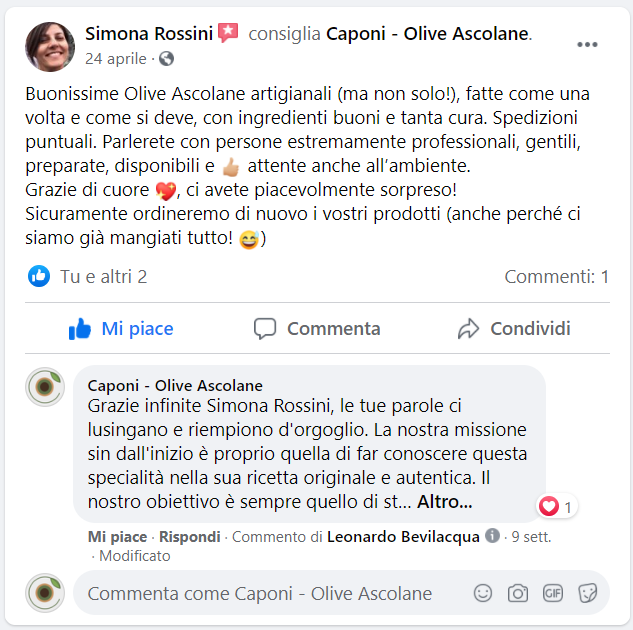Click the heart reaction count on comment
The image size is (633, 630).
click(557, 506)
